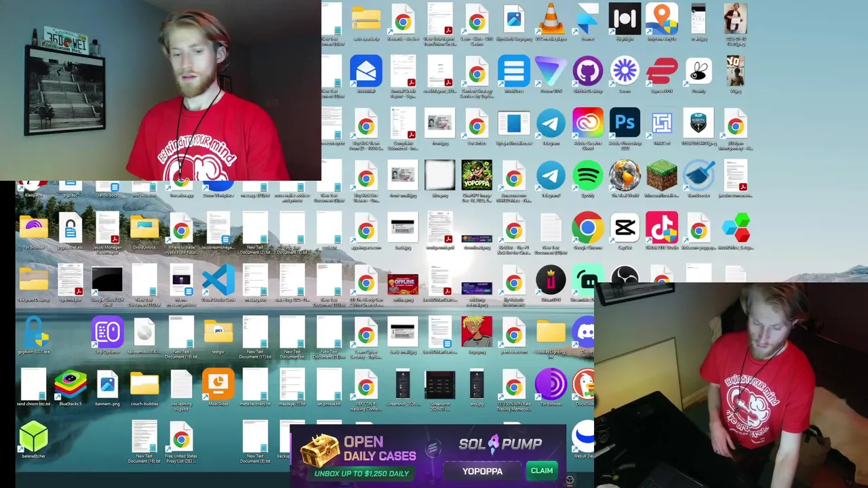Viewport: 868px width, 488px height.
Task: Click the Unbox up to $1,250 Daily link
Action: click(x=361, y=473)
